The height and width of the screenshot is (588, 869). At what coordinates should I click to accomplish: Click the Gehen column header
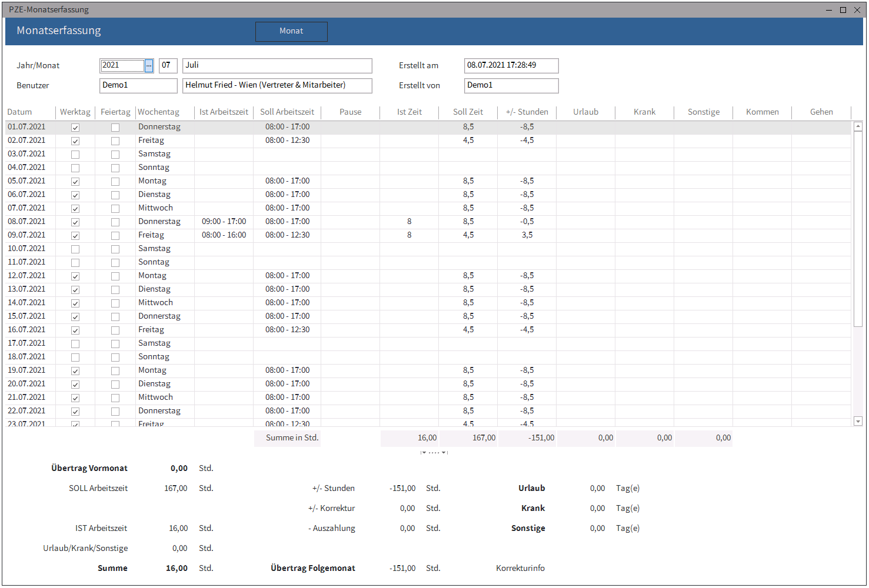[821, 112]
